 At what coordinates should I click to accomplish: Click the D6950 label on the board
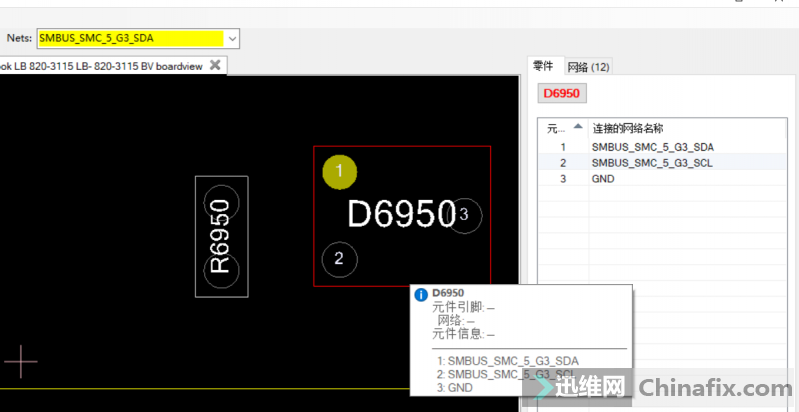click(x=400, y=213)
